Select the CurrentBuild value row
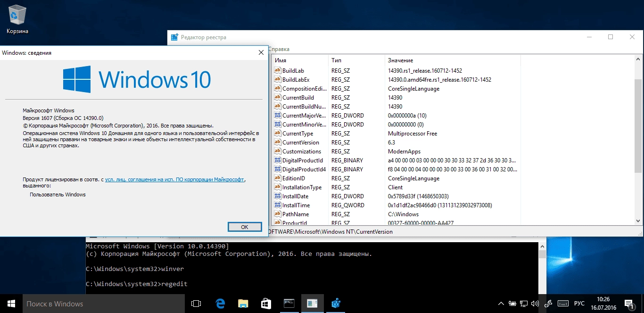 click(396, 98)
